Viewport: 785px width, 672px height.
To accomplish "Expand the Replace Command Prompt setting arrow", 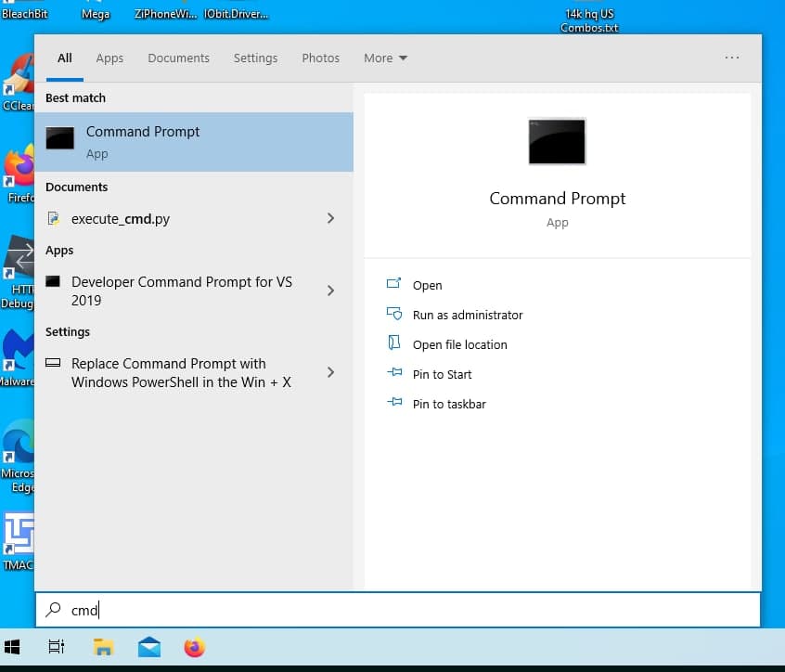I will (x=330, y=372).
